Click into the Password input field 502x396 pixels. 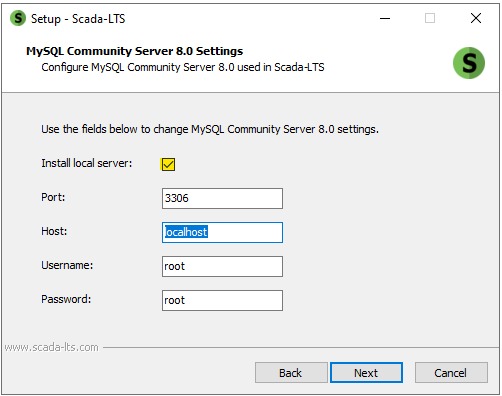coord(222,300)
